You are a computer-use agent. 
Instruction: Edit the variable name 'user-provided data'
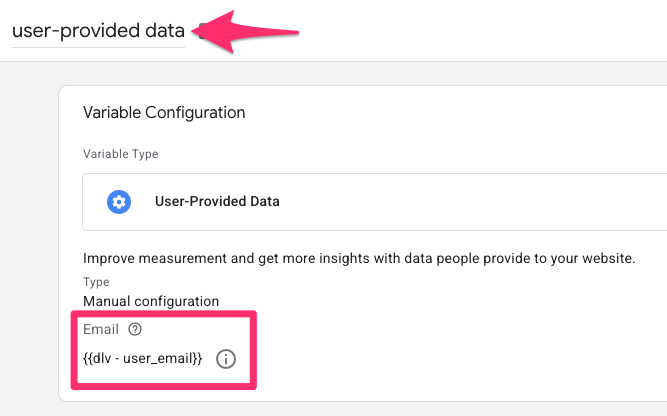point(98,31)
